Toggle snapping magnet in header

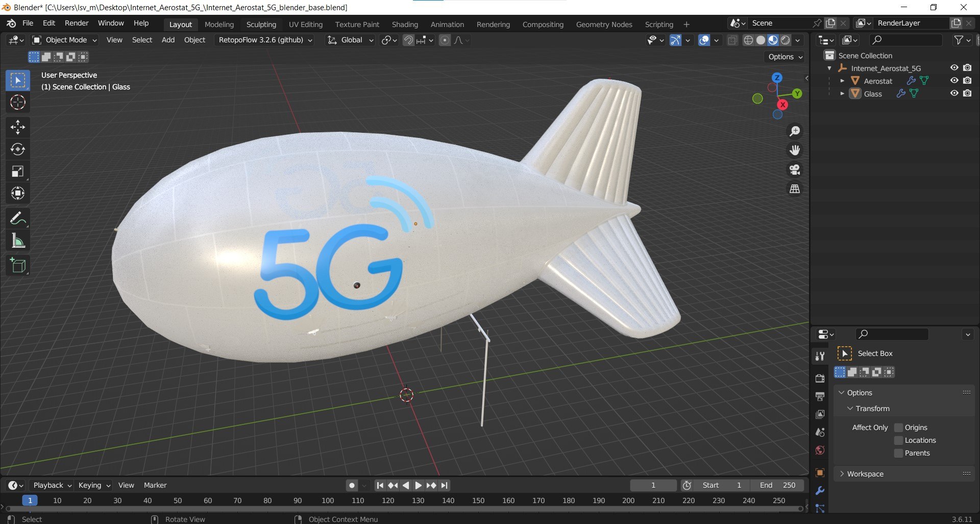tap(408, 40)
